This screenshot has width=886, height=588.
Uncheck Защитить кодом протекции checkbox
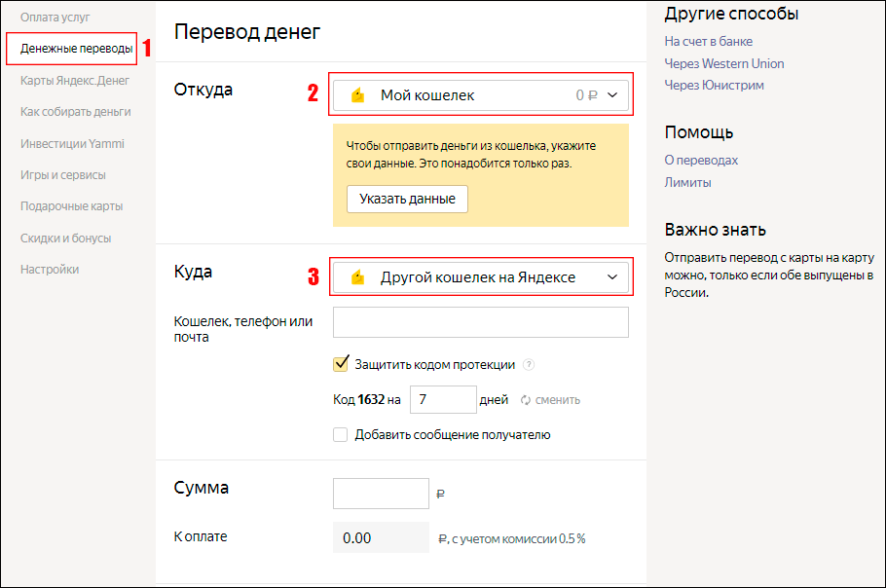341,364
